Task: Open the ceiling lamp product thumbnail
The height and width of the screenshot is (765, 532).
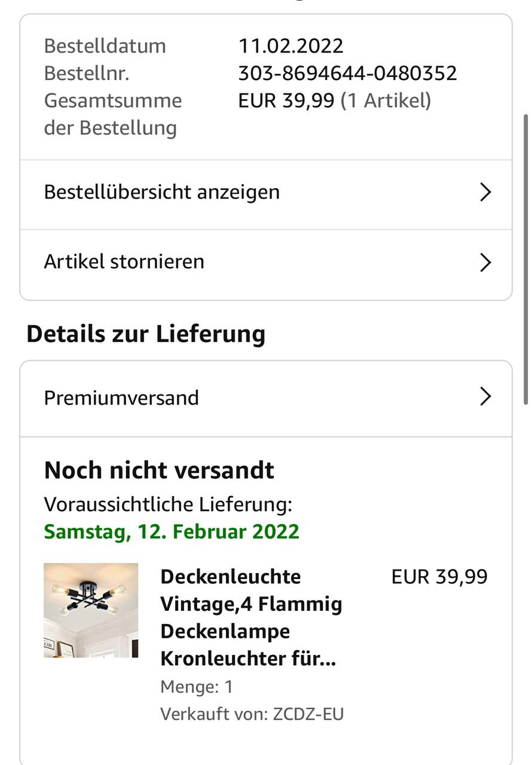Action: pos(91,610)
